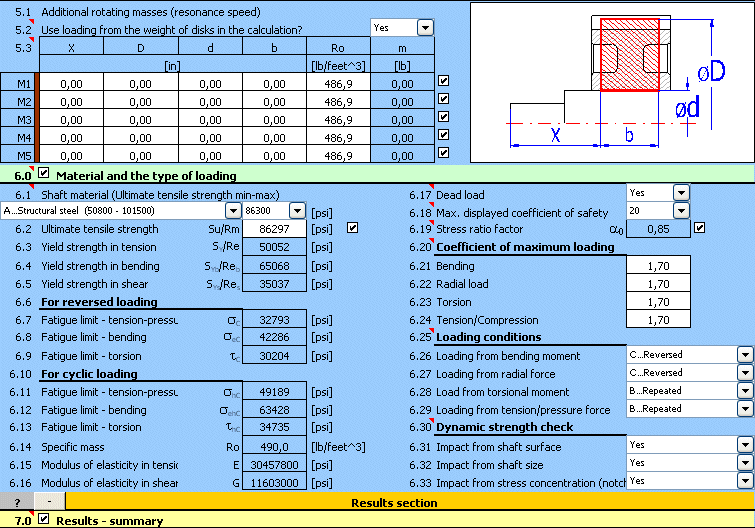Open Loading from radial force dropdown
Viewport: 755px width, 528px height.
point(745,373)
